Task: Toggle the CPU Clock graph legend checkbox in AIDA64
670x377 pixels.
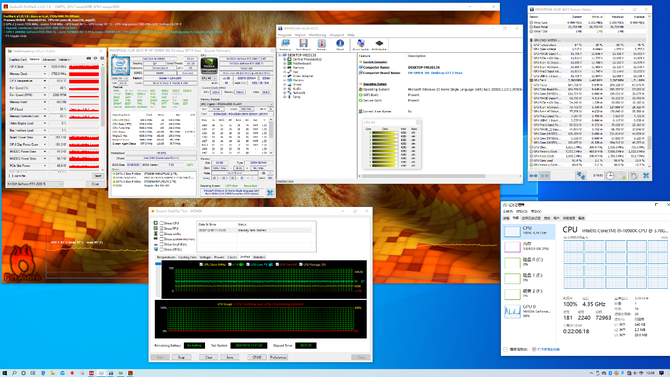Action: coord(201,265)
